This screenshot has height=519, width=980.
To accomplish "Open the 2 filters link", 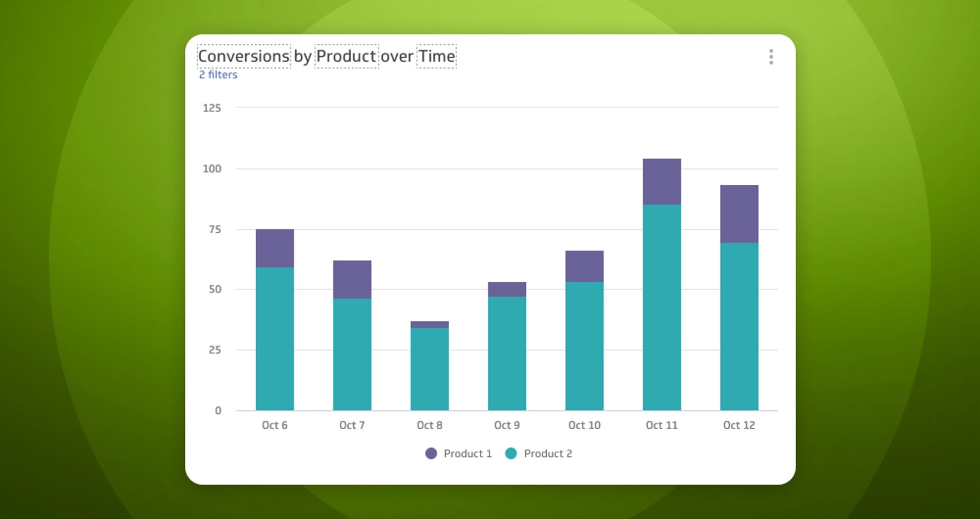I will pos(218,75).
